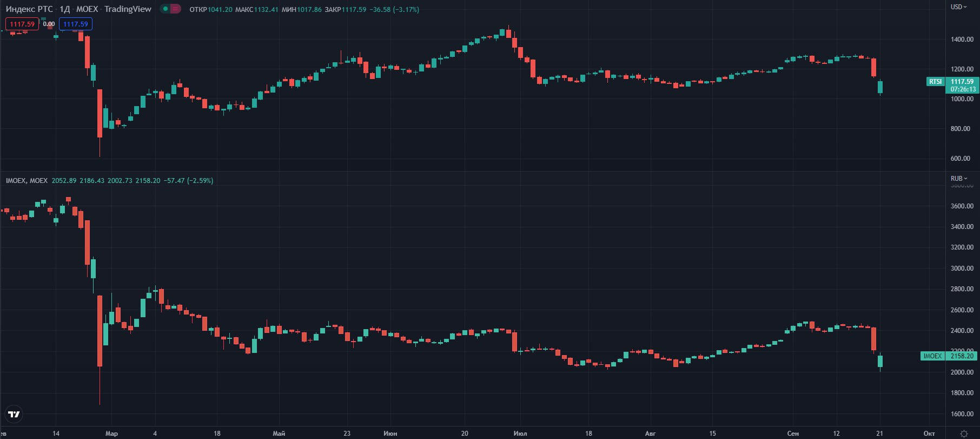Click the Сен label on time axis
980x439 pixels.
pos(793,434)
